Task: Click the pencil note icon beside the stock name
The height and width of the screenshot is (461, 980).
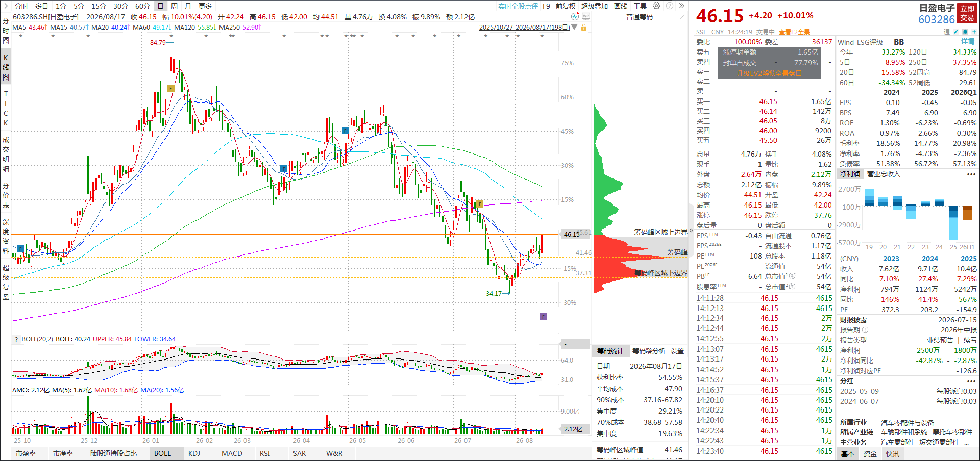Action: pos(956,32)
